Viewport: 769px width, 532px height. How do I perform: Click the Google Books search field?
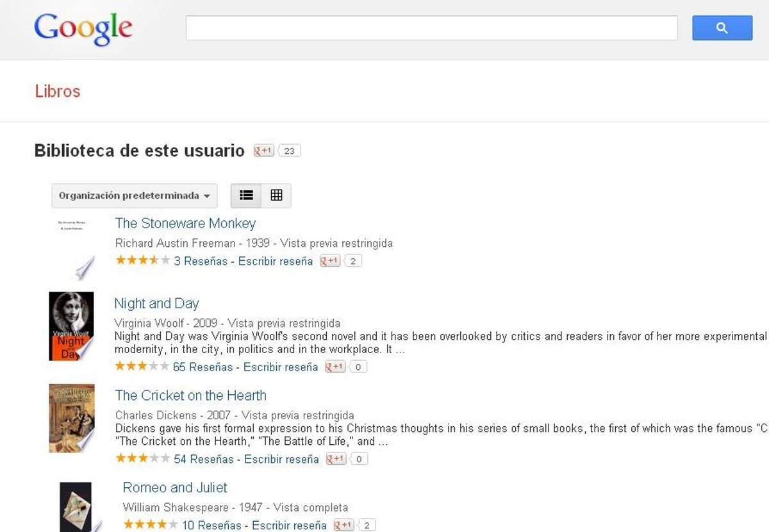(431, 28)
